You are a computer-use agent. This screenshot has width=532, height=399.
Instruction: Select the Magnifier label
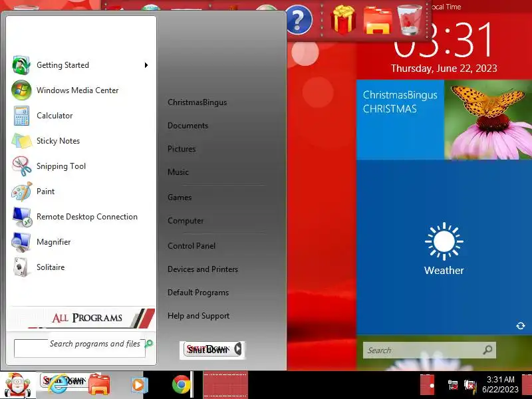54,242
